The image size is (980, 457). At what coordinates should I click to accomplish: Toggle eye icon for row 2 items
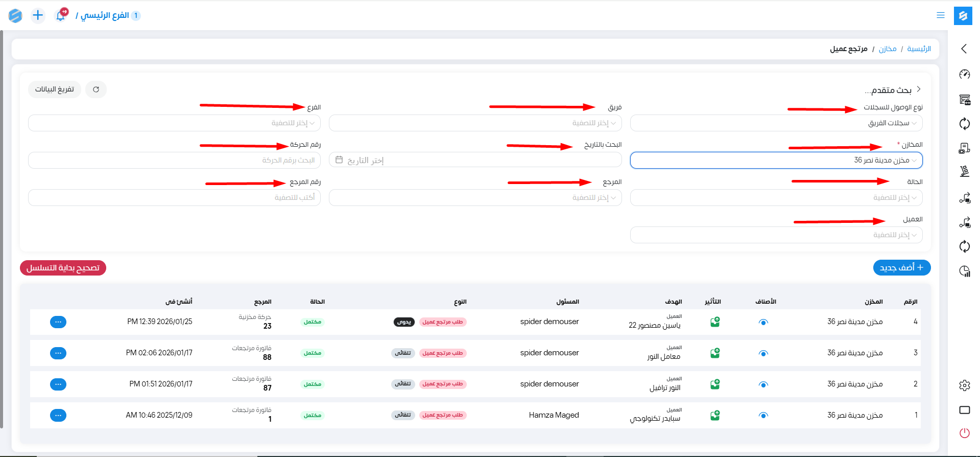tap(763, 384)
